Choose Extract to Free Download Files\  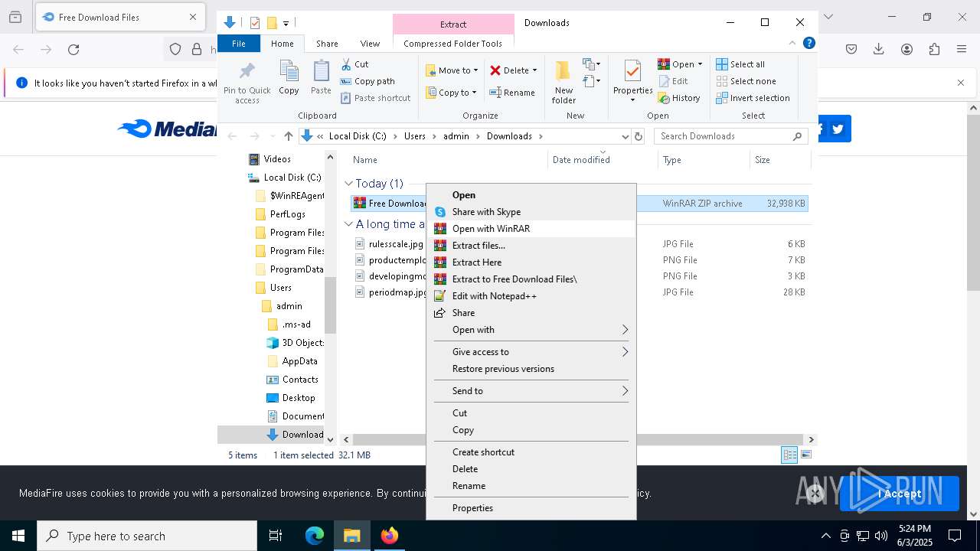tap(531, 279)
